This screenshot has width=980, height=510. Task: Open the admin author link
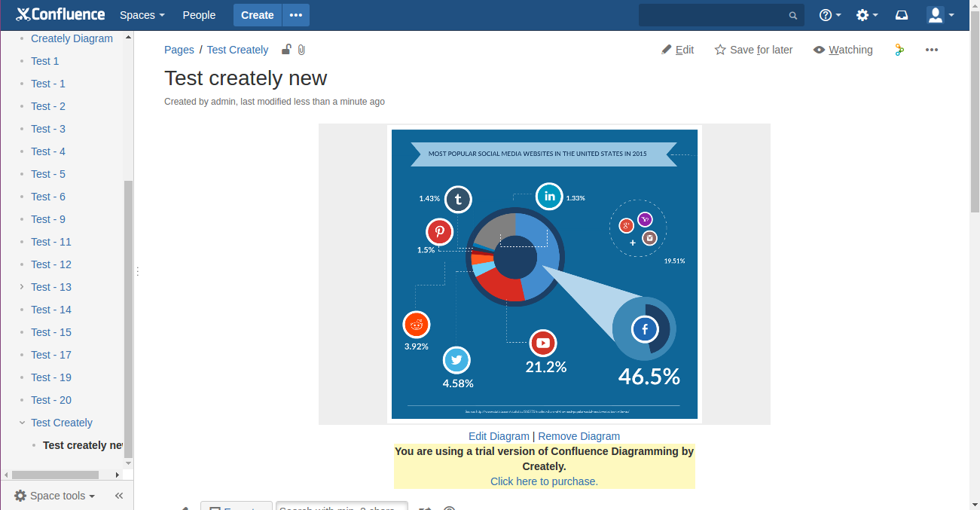pos(223,102)
